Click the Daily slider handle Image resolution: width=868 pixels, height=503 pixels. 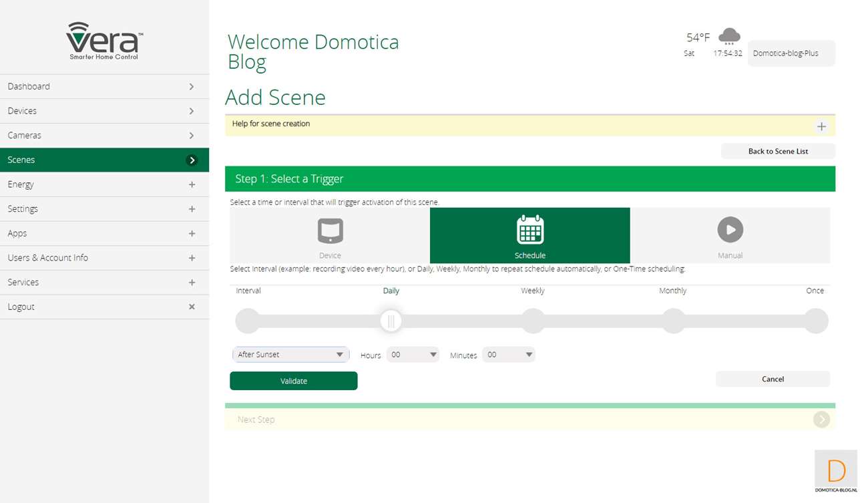(x=391, y=321)
